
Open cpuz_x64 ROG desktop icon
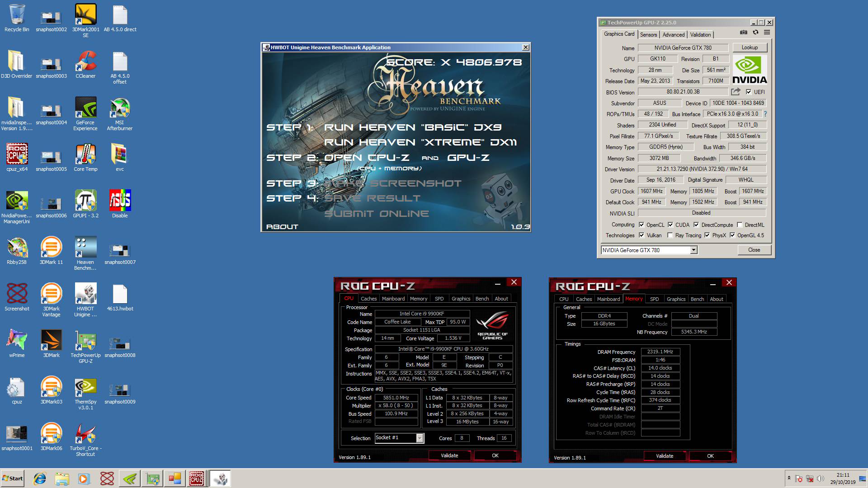17,158
